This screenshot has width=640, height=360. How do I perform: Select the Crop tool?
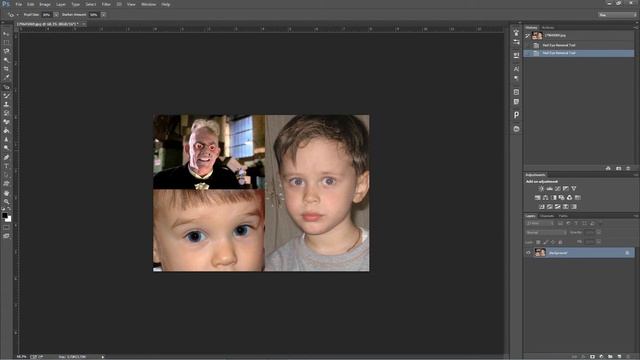pyautogui.click(x=6, y=69)
